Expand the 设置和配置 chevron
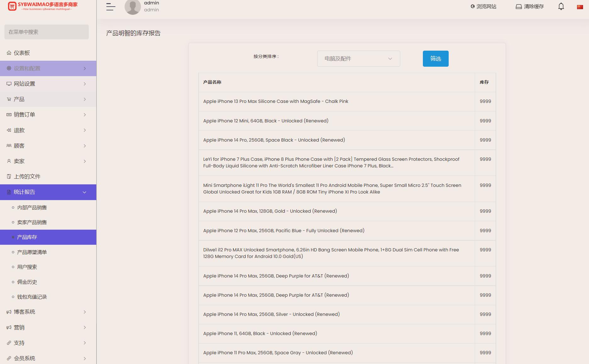This screenshot has height=364, width=589. 85,68
